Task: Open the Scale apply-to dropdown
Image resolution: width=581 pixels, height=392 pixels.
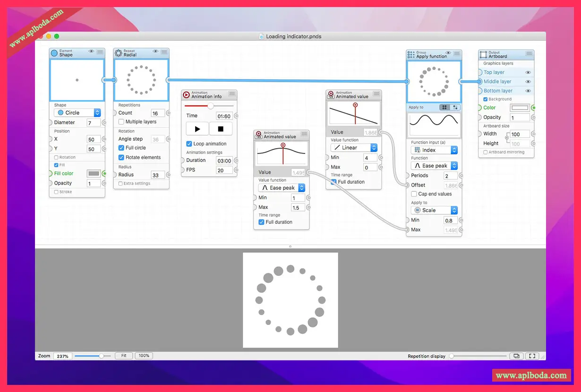Action: click(x=434, y=210)
